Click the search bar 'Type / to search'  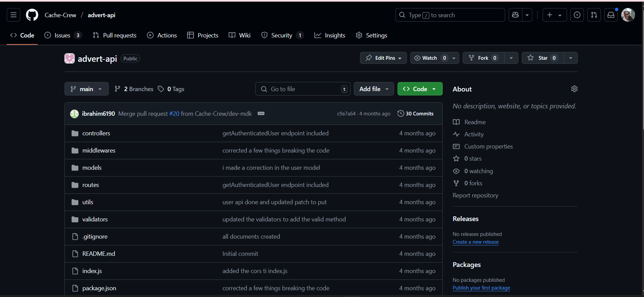(x=450, y=15)
